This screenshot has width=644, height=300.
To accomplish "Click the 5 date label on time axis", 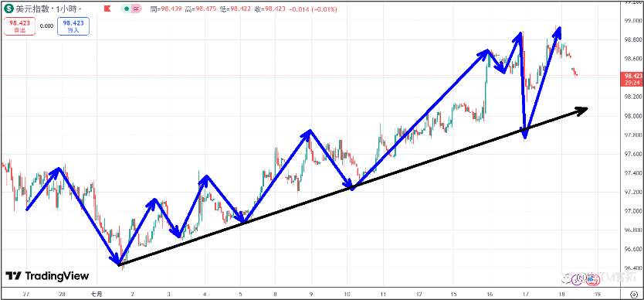I will (x=240, y=295).
